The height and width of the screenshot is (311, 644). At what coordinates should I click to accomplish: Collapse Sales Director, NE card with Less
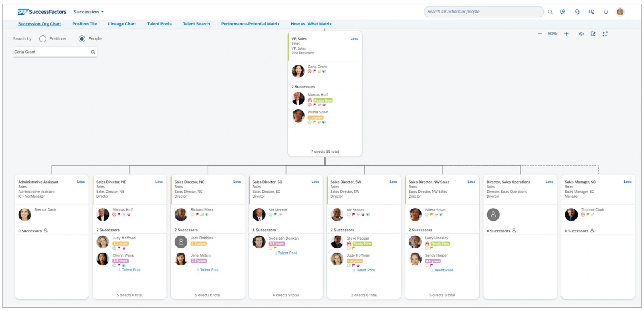159,182
